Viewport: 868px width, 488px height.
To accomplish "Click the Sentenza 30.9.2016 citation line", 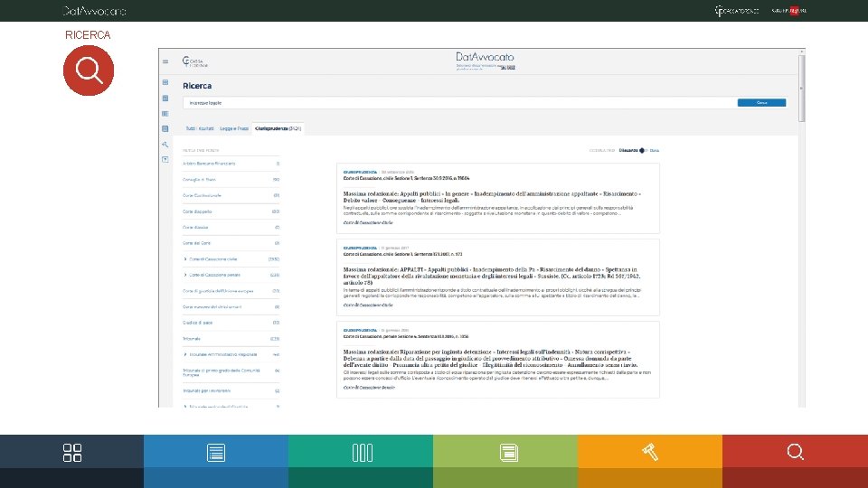I will tap(406, 178).
